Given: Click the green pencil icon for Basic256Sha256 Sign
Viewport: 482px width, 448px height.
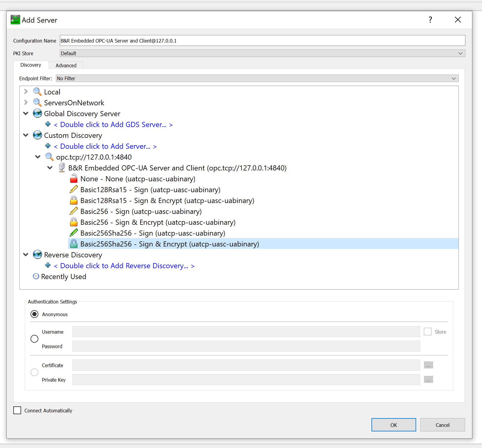Looking at the screenshot, I should point(74,233).
